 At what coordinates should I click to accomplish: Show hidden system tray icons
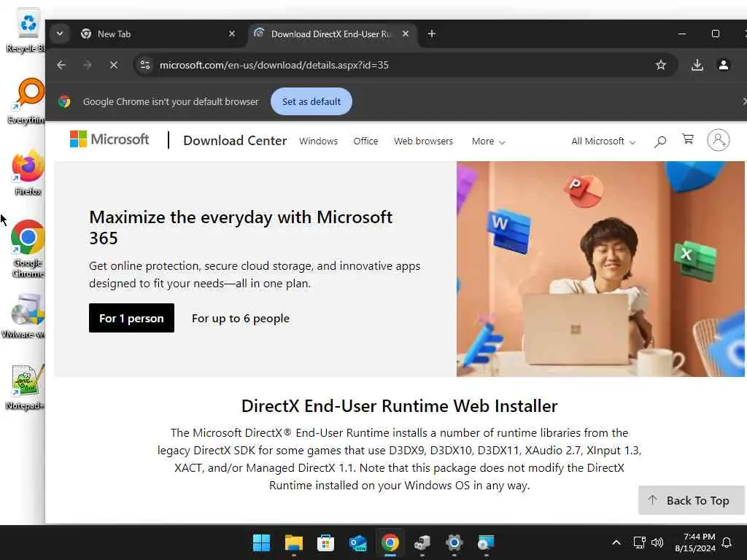[x=616, y=542]
